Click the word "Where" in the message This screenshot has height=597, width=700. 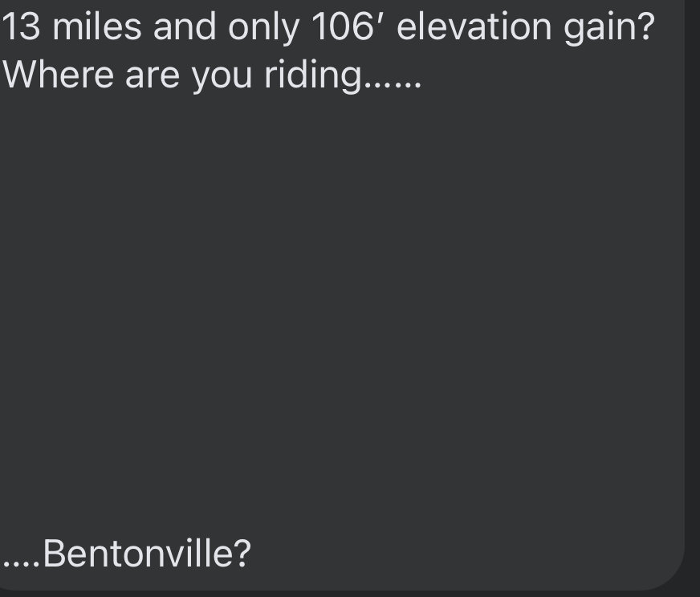[58, 75]
